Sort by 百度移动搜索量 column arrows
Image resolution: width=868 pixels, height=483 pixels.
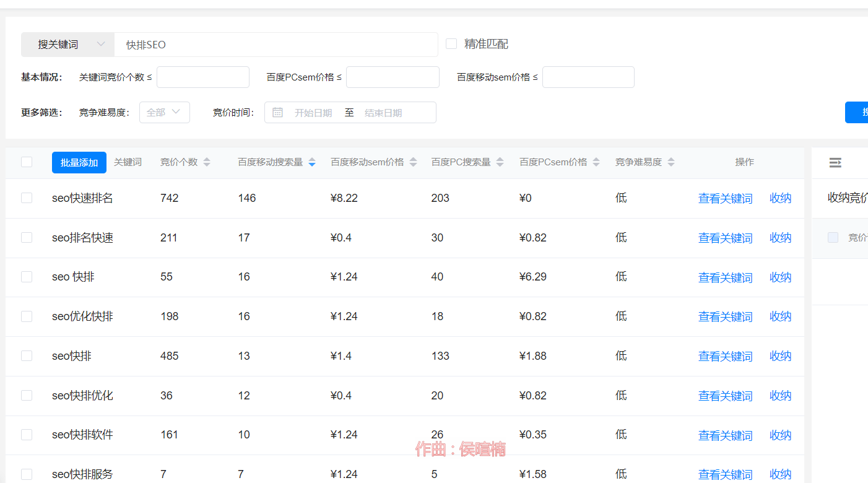pos(312,162)
